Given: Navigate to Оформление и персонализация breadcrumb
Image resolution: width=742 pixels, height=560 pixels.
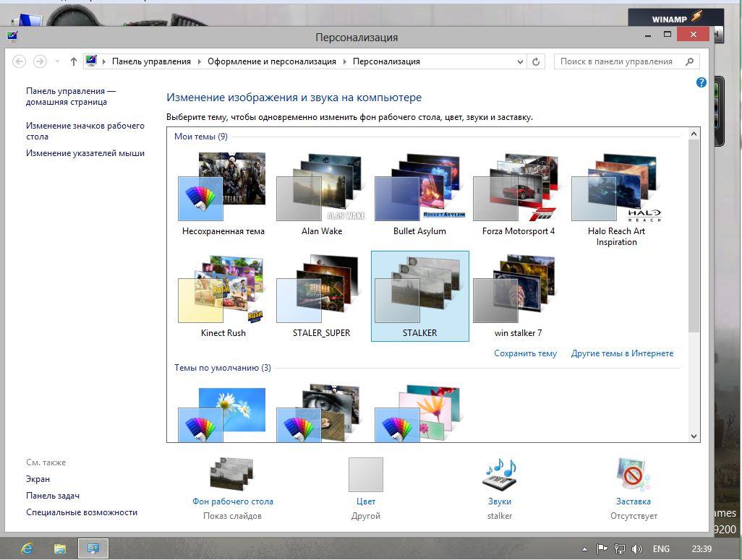Looking at the screenshot, I should click(x=272, y=61).
